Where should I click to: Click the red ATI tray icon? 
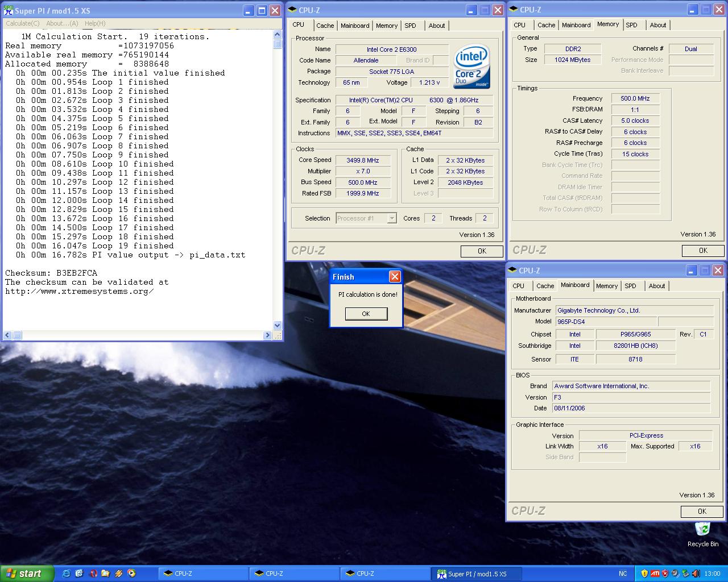coord(655,573)
